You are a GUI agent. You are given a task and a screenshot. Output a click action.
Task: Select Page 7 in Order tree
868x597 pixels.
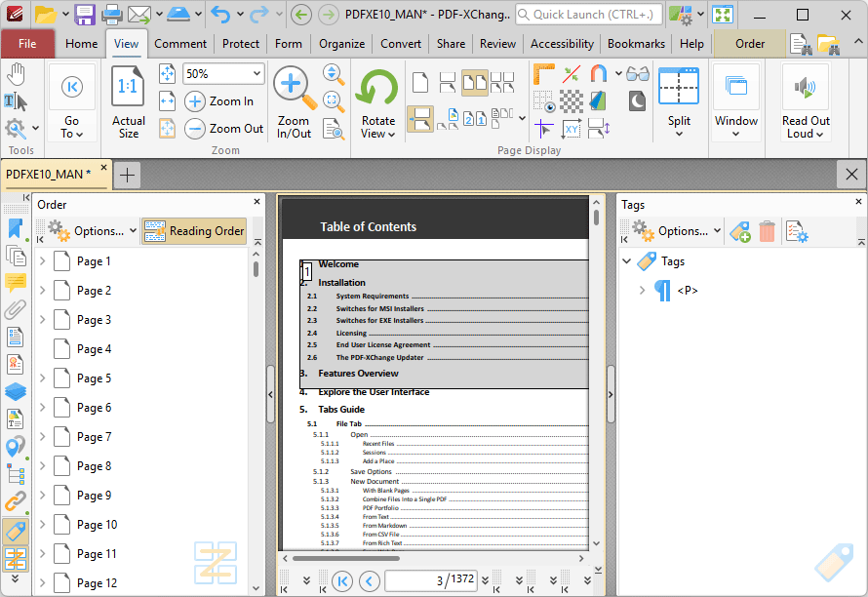tap(94, 437)
